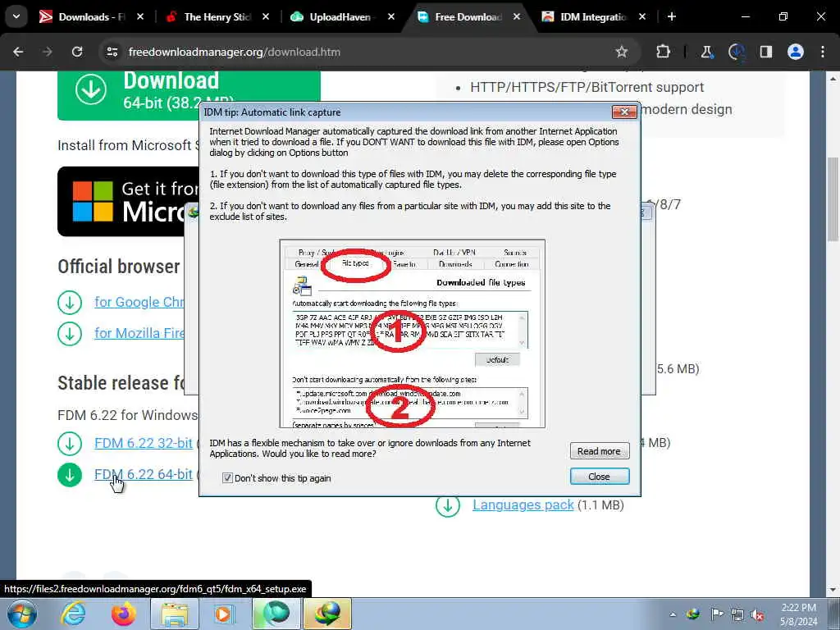Open the Extensions puzzle icon
The image size is (840, 630).
pos(663,52)
